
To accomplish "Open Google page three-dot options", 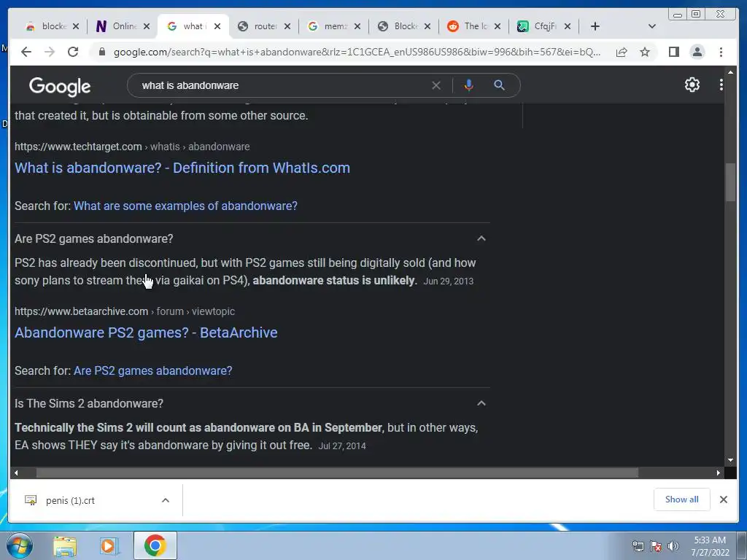I will [x=721, y=85].
